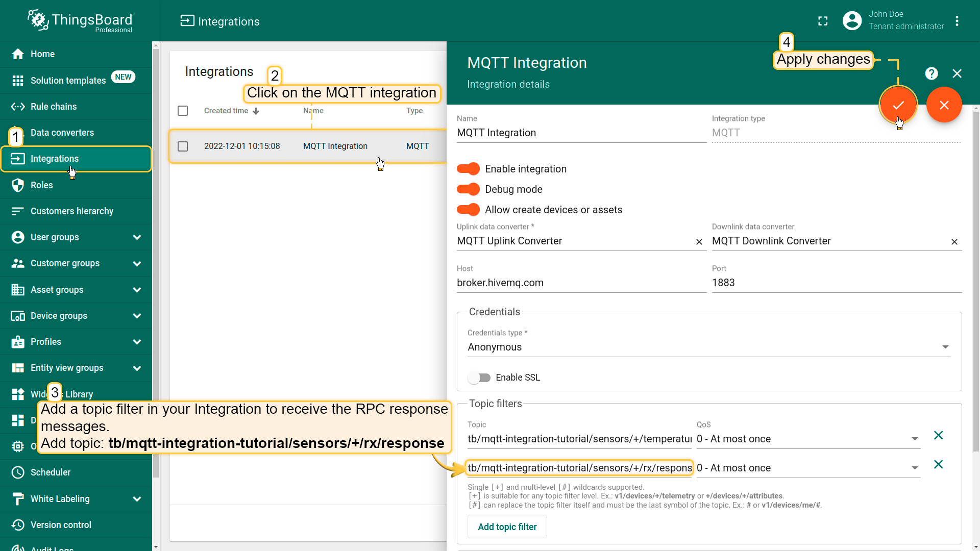Click the '2022-12-01 10:15:08' created time cell

click(x=242, y=146)
